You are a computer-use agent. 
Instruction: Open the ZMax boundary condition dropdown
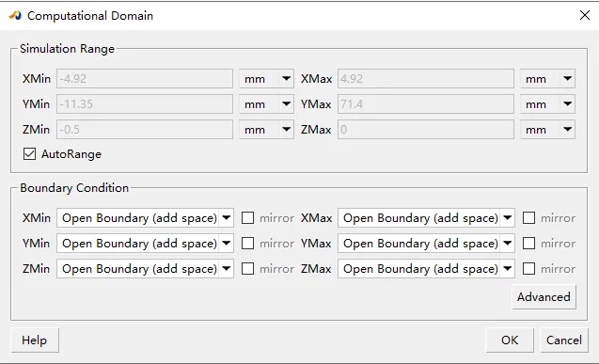(x=426, y=268)
